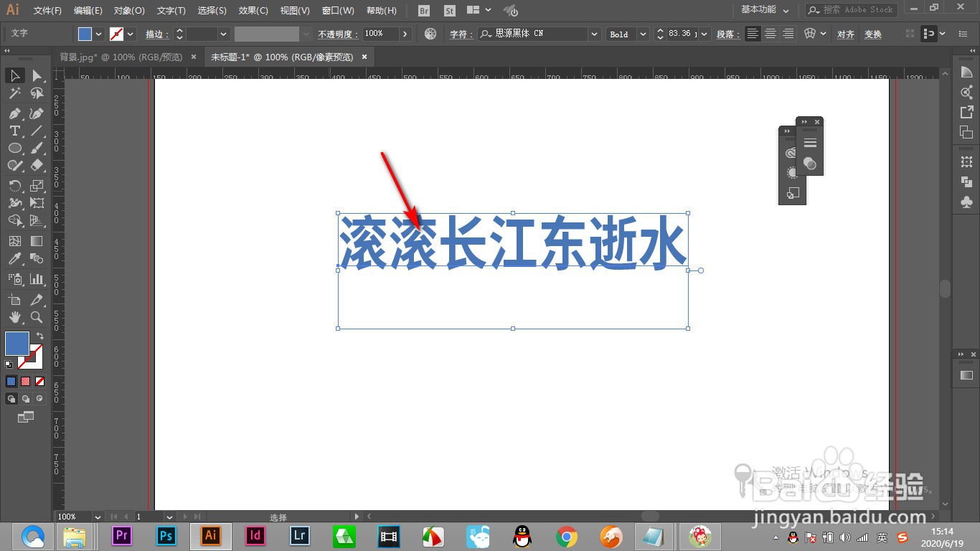
Task: Select the Shape Builder tool
Action: (15, 220)
